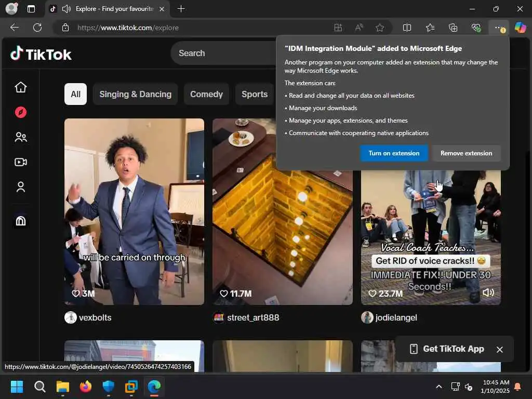Open Windows Start menu

pos(17,387)
